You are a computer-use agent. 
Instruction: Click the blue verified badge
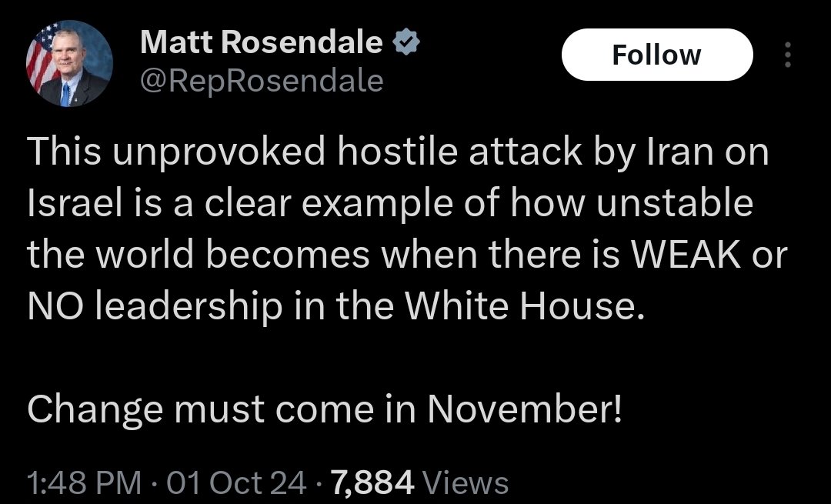pyautogui.click(x=406, y=44)
